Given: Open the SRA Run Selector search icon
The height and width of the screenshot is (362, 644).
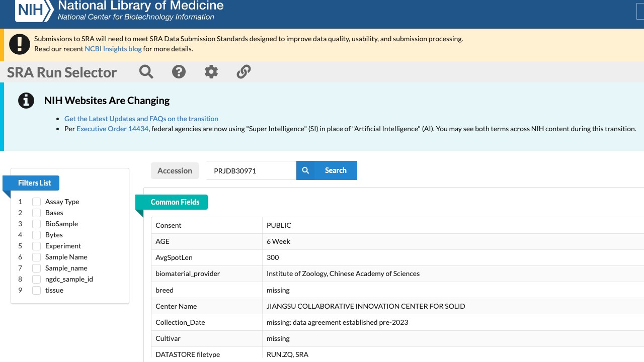Looking at the screenshot, I should (x=146, y=72).
